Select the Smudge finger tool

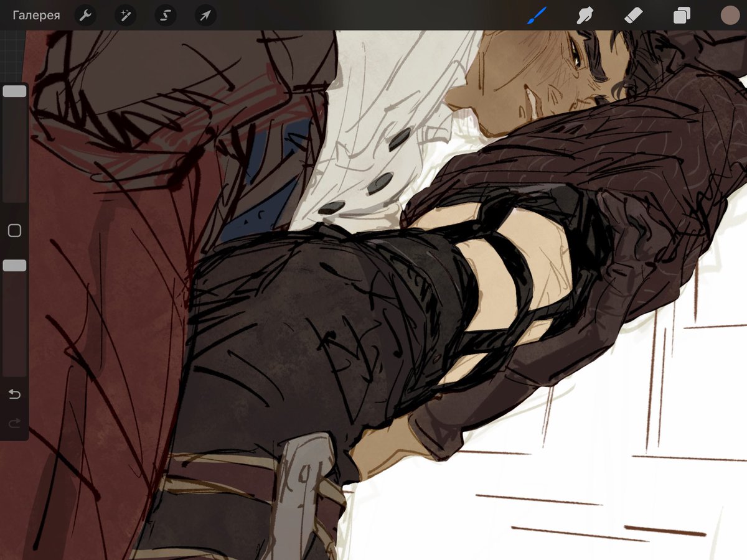tap(585, 16)
